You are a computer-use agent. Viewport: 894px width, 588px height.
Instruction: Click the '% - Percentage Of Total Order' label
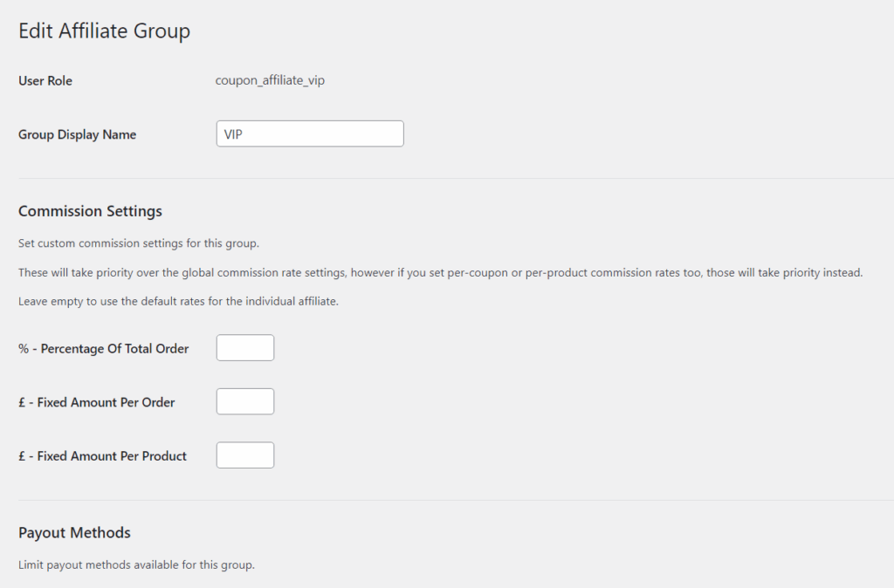coord(103,348)
